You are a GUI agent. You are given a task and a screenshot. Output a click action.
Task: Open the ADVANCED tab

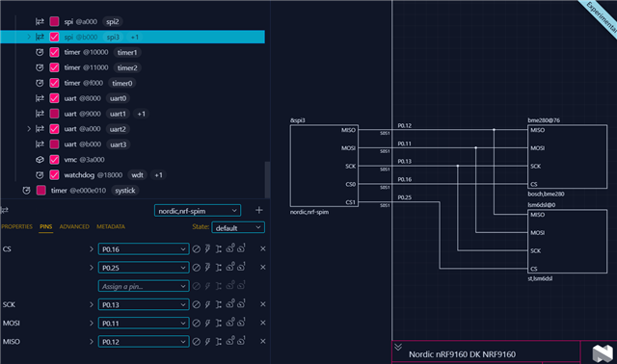coord(74,227)
